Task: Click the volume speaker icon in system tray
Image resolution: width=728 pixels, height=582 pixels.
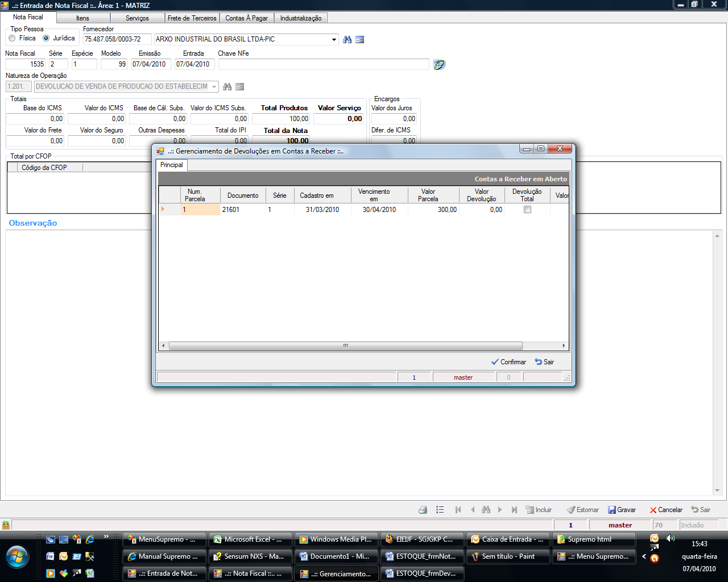Action: click(671, 538)
